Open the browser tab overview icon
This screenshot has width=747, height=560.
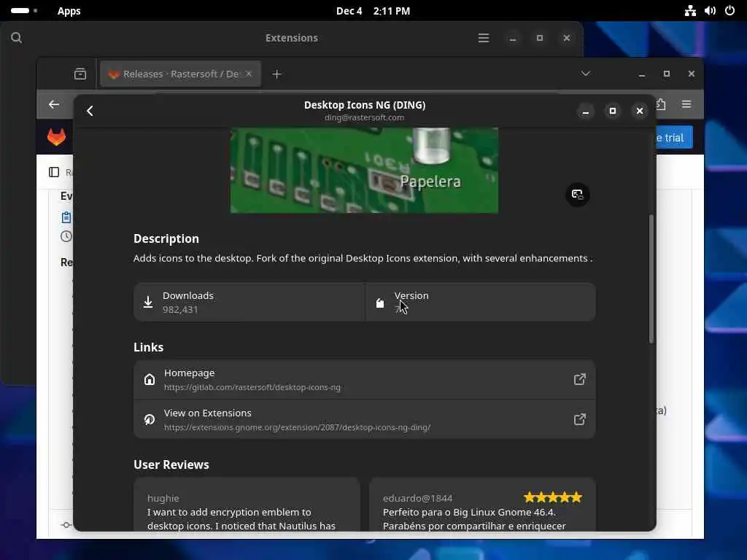pyautogui.click(x=80, y=74)
